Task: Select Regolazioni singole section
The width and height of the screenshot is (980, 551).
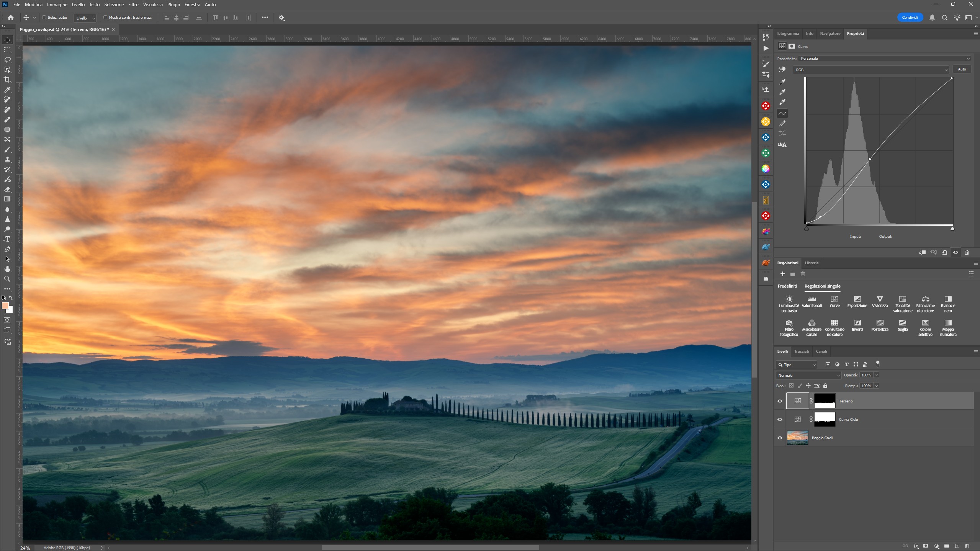Action: tap(822, 286)
